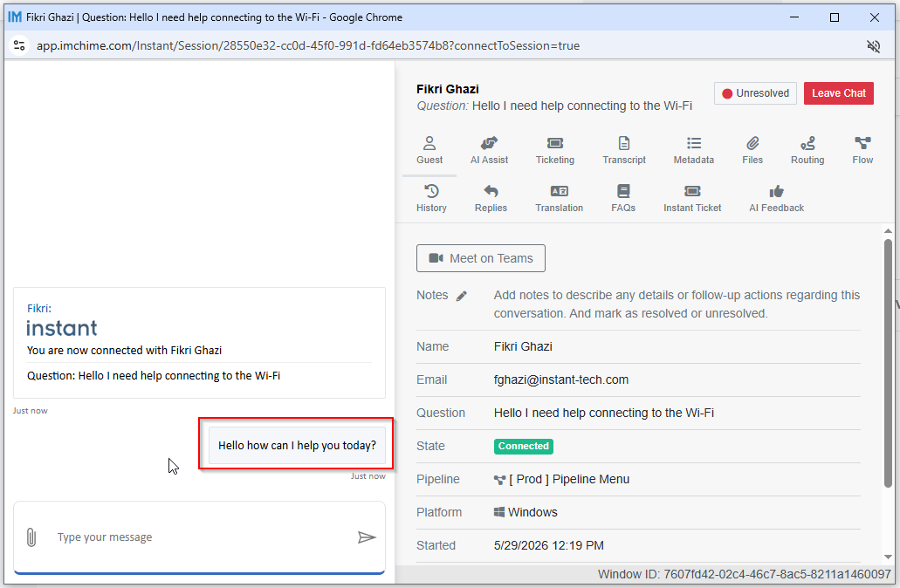Switch to the Ticketing tab
The width and height of the screenshot is (900, 588).
pos(555,151)
